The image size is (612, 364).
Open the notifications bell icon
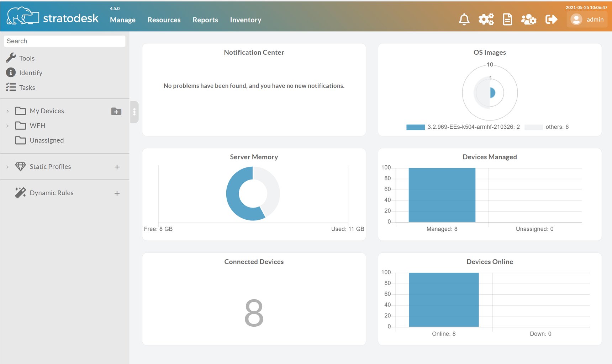(x=464, y=20)
